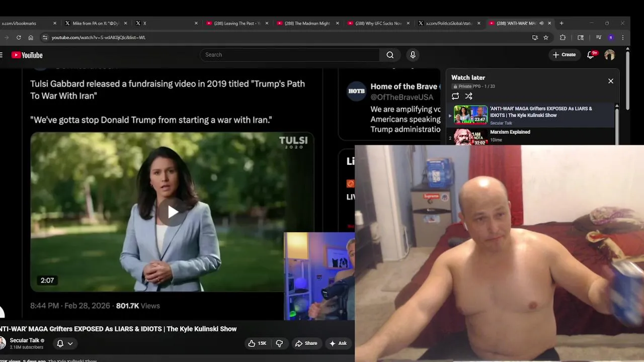Click the Secular Talk channel avatar
644x362 pixels.
coord(2,343)
